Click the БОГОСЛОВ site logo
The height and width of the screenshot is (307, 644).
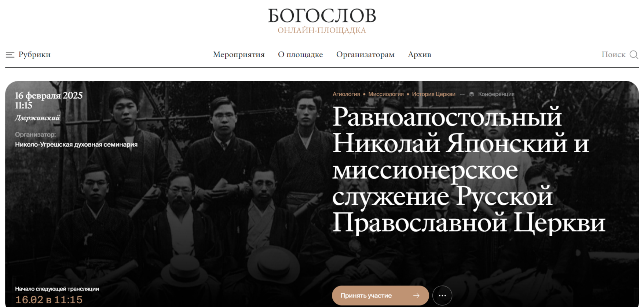click(322, 16)
